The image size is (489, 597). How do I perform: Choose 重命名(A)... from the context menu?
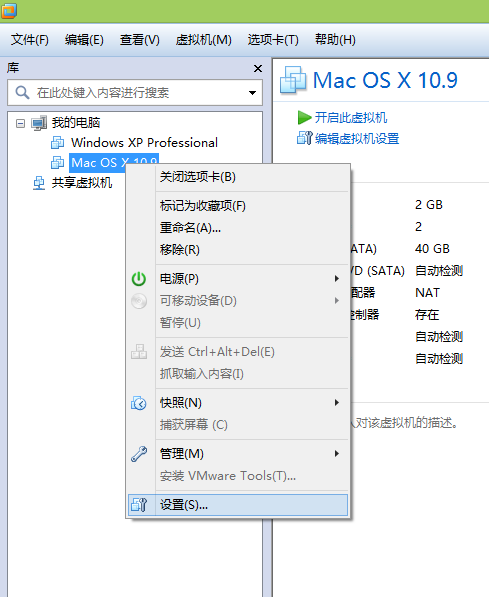(190, 228)
